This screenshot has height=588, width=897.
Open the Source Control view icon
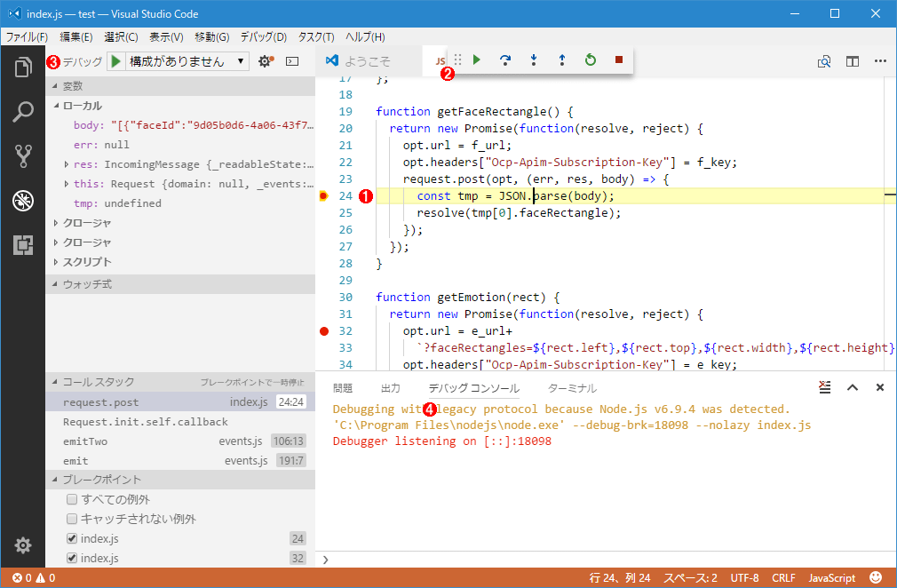click(23, 156)
